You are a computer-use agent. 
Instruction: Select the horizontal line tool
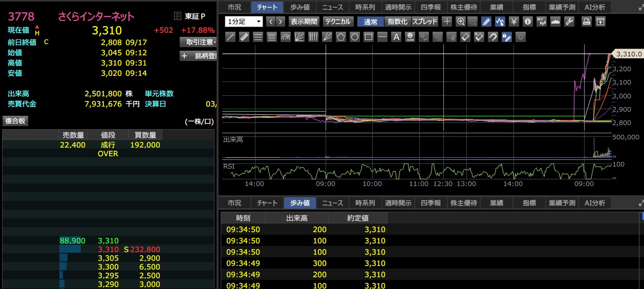pos(382,37)
